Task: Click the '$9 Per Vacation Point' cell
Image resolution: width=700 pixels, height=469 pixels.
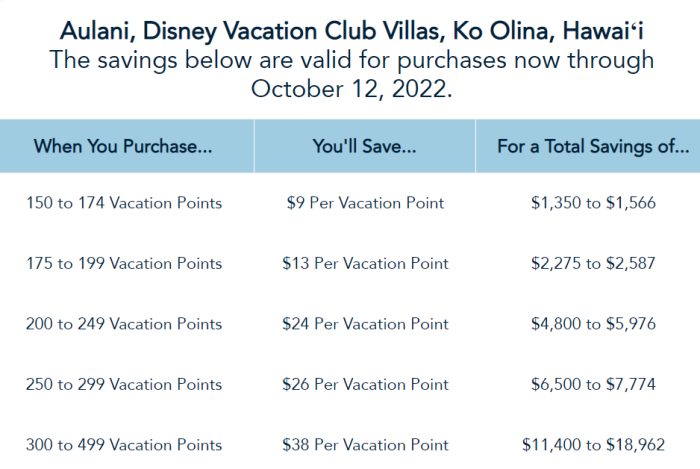Action: coord(365,203)
